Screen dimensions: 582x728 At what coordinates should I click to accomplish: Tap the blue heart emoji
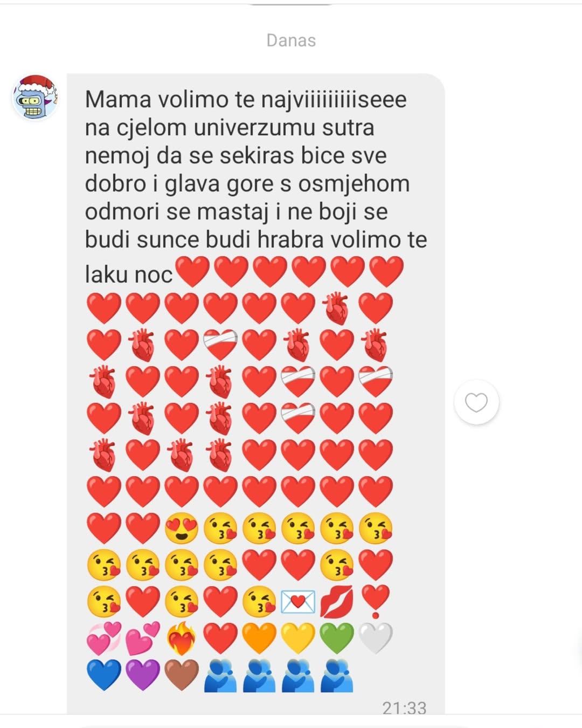point(104,675)
